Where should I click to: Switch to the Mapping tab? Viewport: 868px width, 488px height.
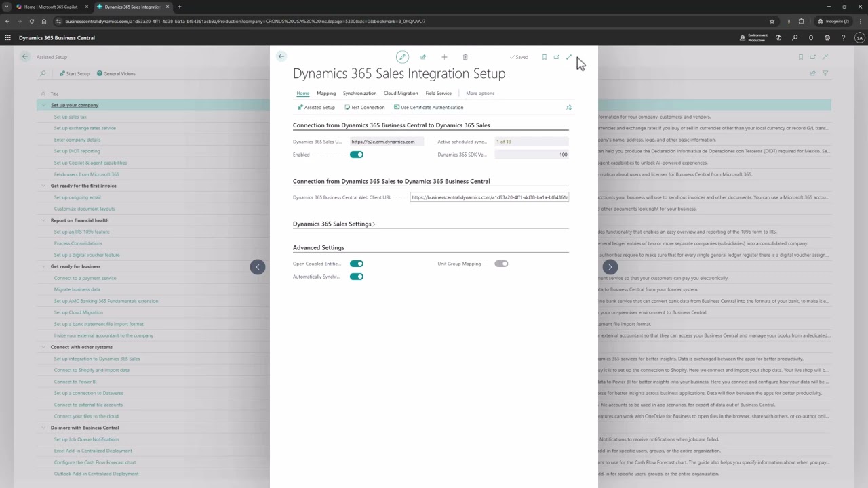tap(326, 93)
